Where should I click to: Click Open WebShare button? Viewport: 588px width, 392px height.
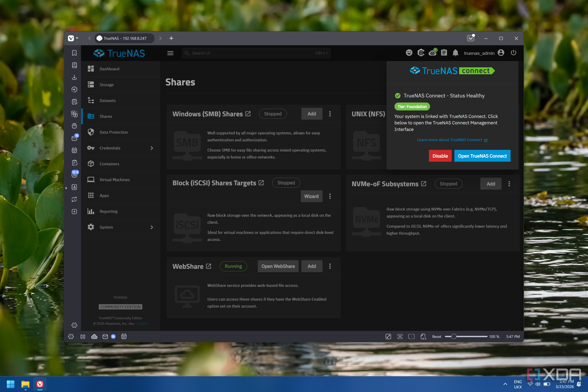coord(278,266)
